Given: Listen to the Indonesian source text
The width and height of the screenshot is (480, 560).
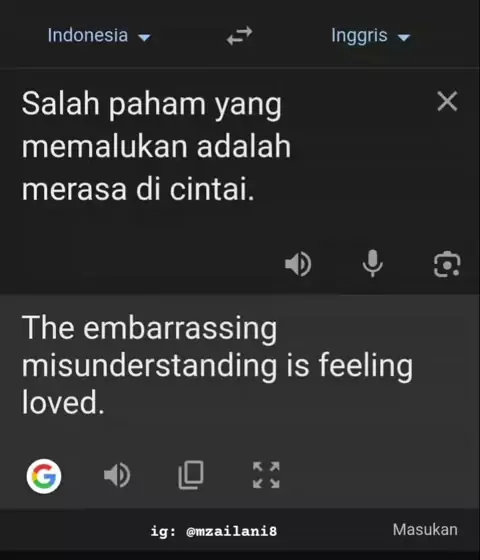Looking at the screenshot, I should click(x=298, y=264).
